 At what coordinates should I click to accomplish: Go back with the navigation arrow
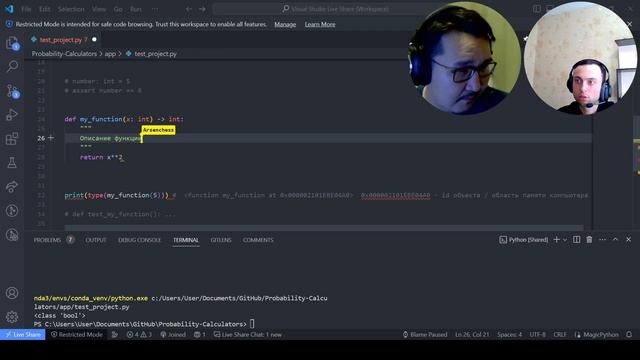click(189, 9)
